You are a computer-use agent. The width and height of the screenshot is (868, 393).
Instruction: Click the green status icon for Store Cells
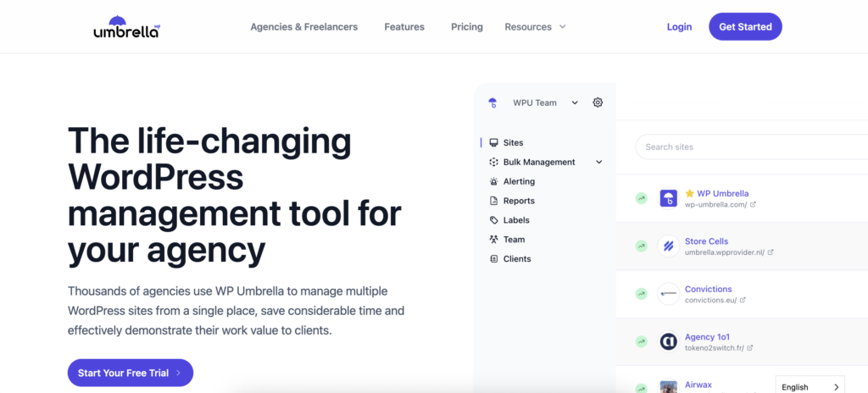pos(641,246)
